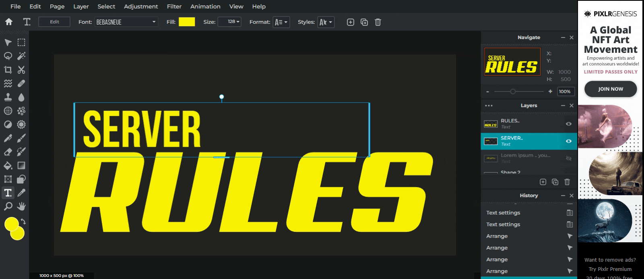Open the Layer menu
The width and height of the screenshot is (644, 279).
(x=81, y=6)
